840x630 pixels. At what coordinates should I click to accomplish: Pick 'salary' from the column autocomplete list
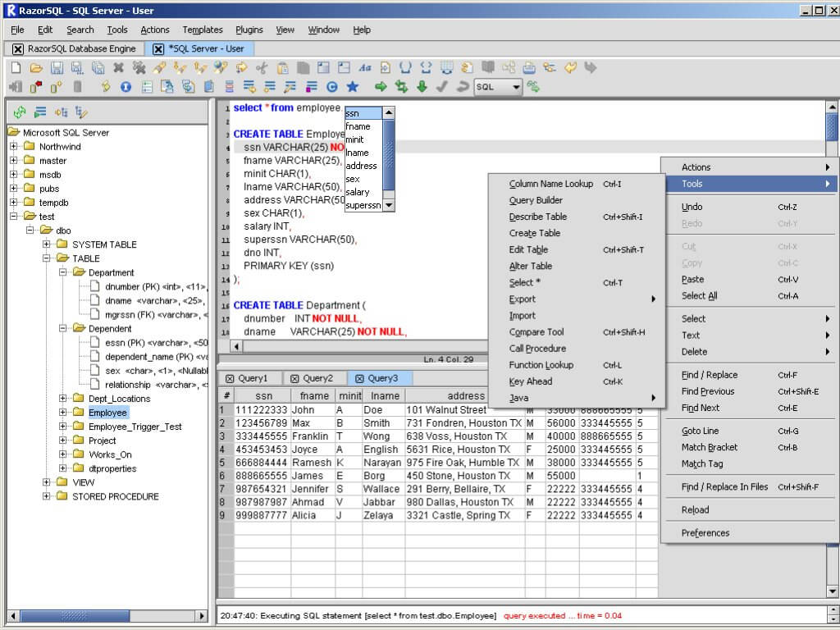click(x=358, y=192)
